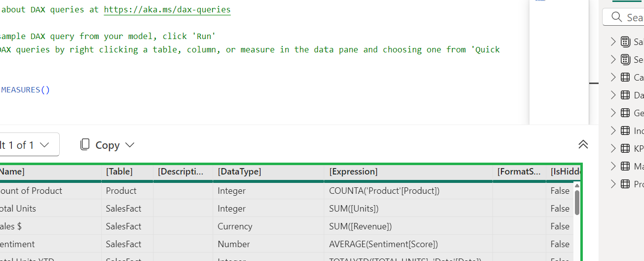This screenshot has width=644, height=261.
Task: Open the aka.ms/dax-queries link
Action: (167, 9)
